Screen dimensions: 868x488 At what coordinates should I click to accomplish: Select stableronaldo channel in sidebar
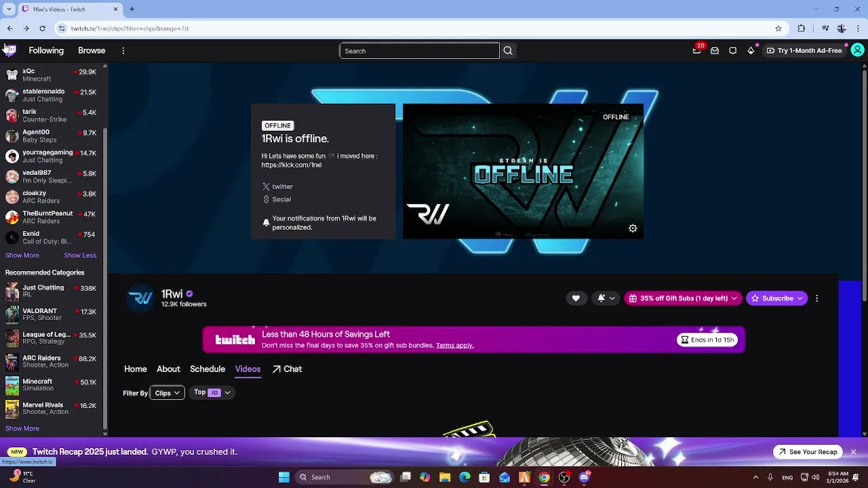coord(53,95)
